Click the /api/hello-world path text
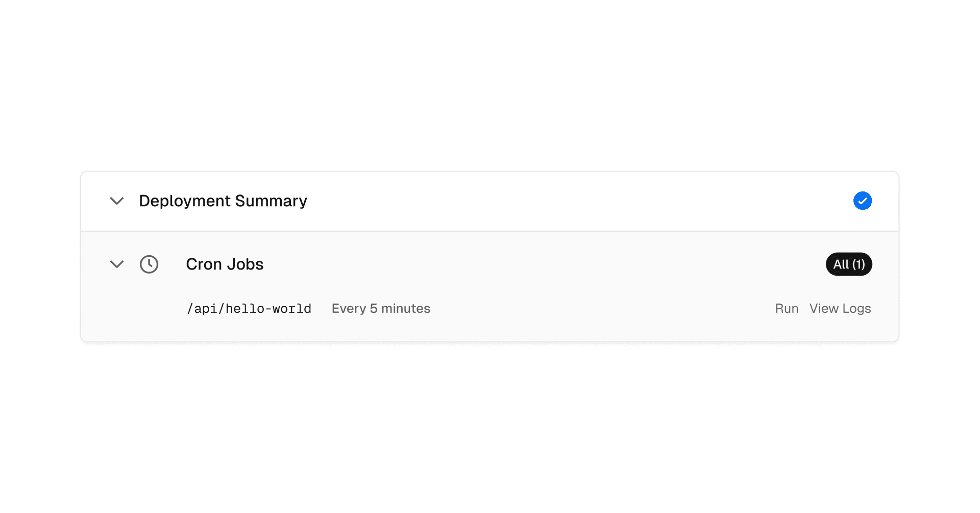The height and width of the screenshot is (513, 980). 249,309
